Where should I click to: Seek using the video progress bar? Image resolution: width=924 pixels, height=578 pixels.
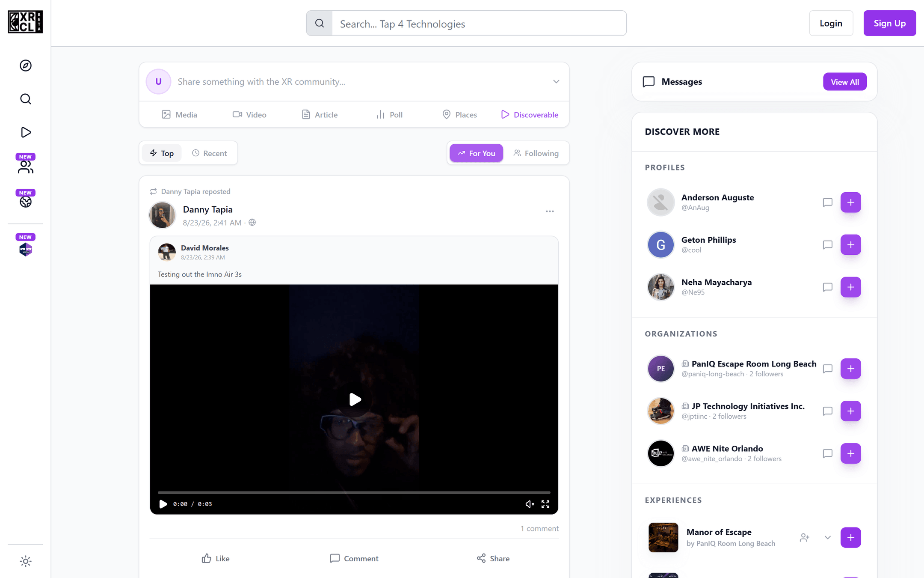354,492
